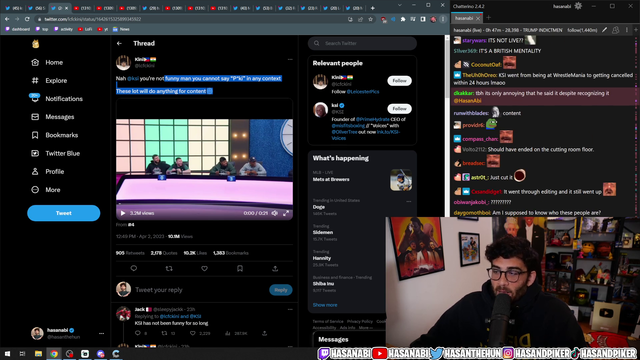Click the Twitter logo in sidebar

(x=36, y=44)
